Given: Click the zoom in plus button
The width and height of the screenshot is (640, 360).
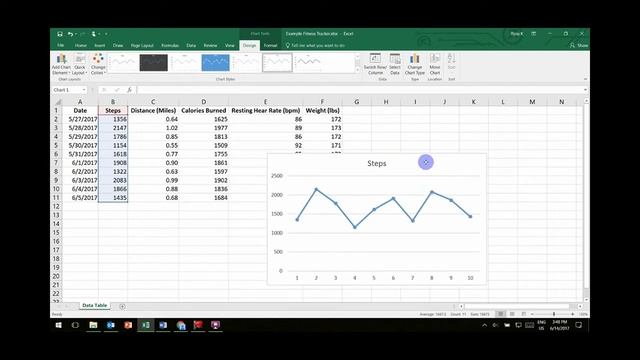Looking at the screenshot, I should (573, 314).
